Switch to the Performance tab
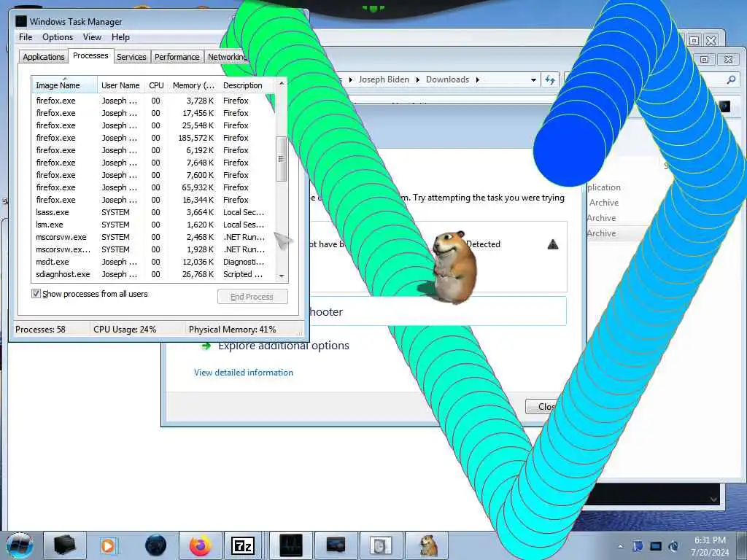 pyautogui.click(x=177, y=57)
